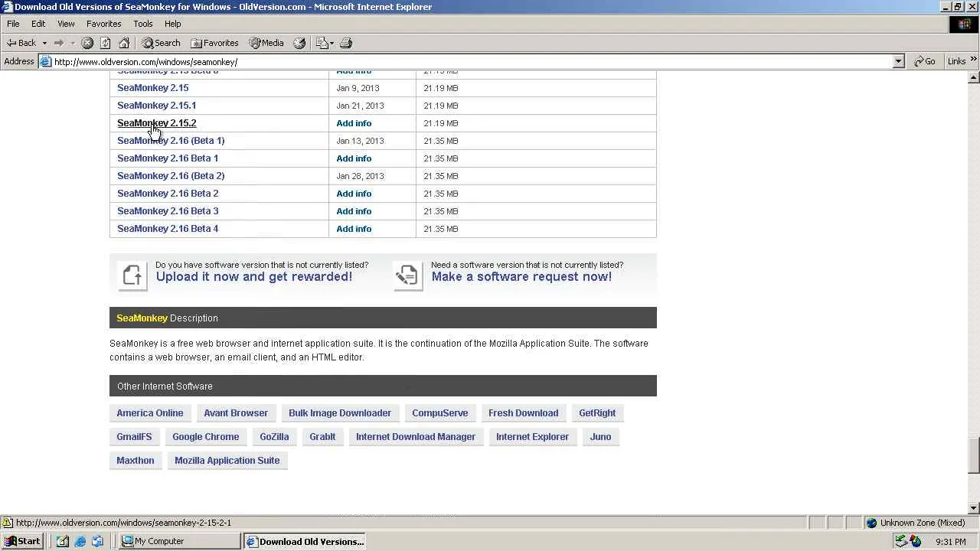This screenshot has width=980, height=551.
Task: Click Add info for SeaMonkey 2.15.2
Action: click(354, 123)
